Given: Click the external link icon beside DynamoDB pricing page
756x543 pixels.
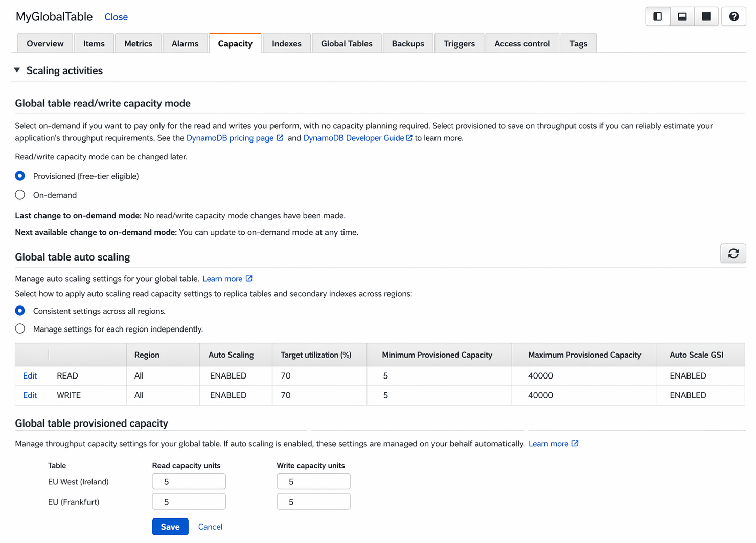Looking at the screenshot, I should point(280,137).
